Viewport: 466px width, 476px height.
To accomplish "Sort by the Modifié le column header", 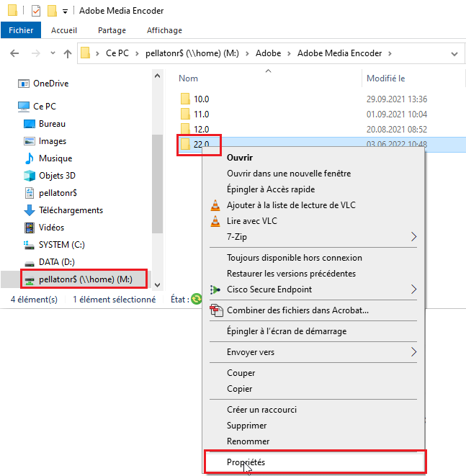I will point(385,78).
